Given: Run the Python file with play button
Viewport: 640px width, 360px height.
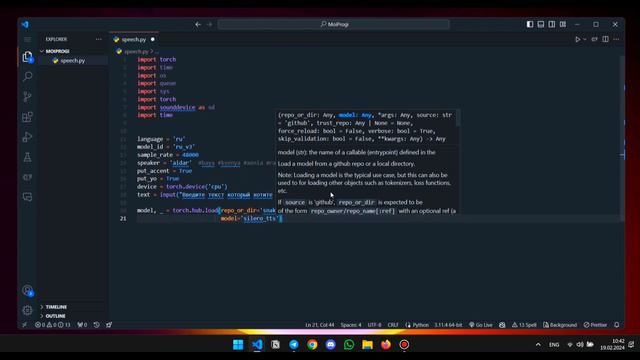Looking at the screenshot, I should [578, 39].
